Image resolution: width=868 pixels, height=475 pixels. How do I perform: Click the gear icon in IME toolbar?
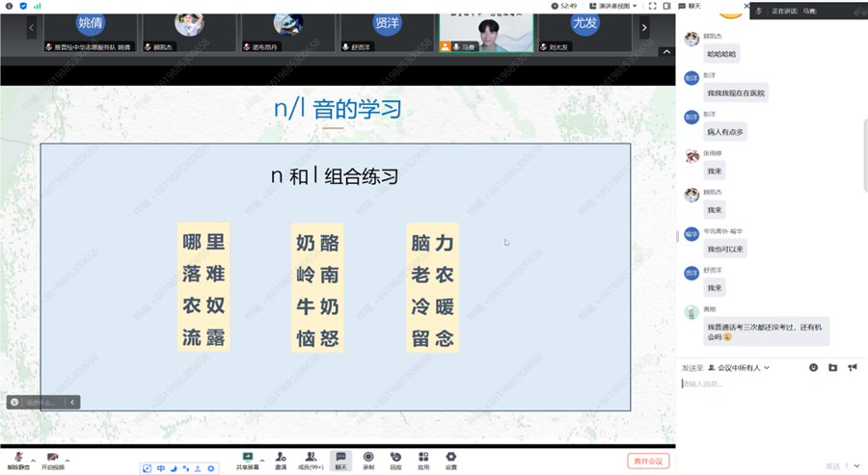click(211, 468)
